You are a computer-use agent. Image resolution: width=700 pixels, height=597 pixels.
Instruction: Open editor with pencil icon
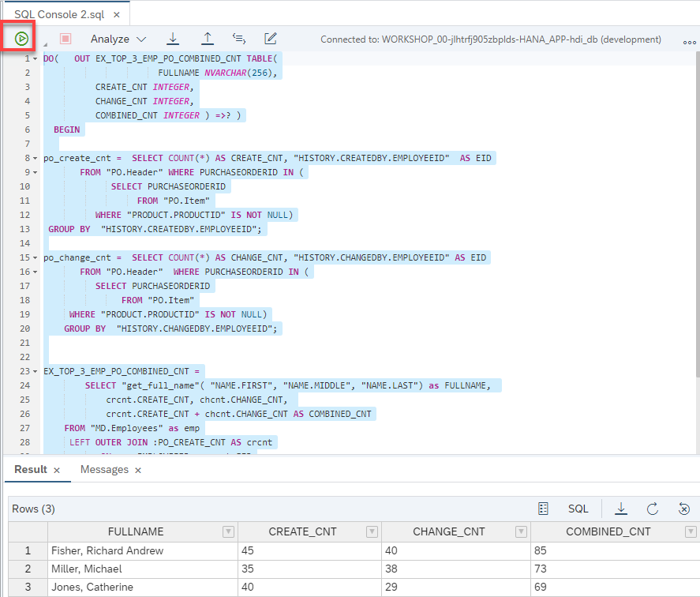[271, 39]
